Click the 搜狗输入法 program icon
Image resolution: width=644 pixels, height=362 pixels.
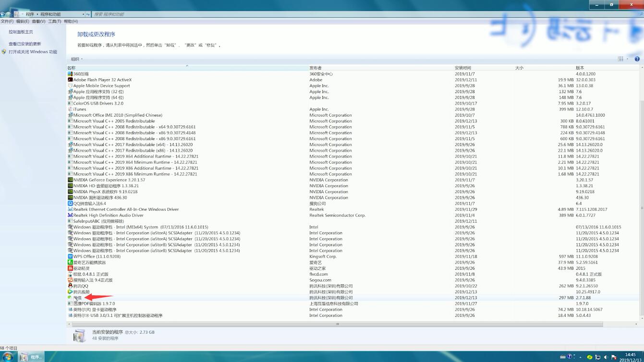70,280
